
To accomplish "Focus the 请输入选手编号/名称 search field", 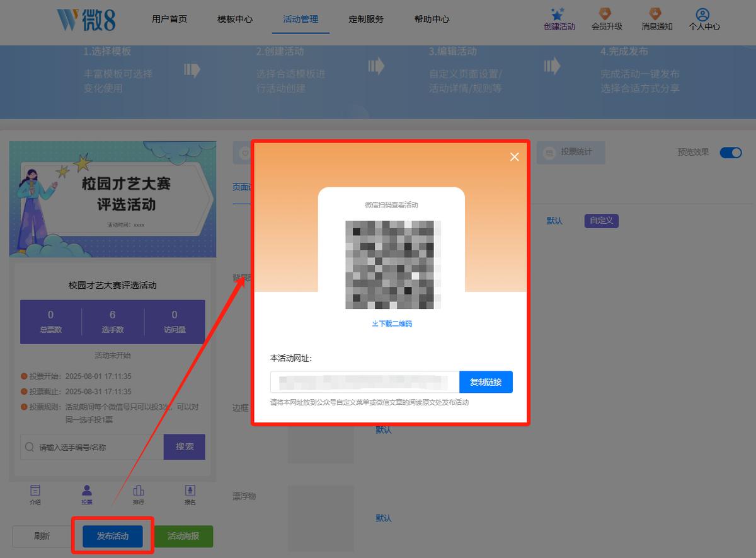I will [x=92, y=446].
